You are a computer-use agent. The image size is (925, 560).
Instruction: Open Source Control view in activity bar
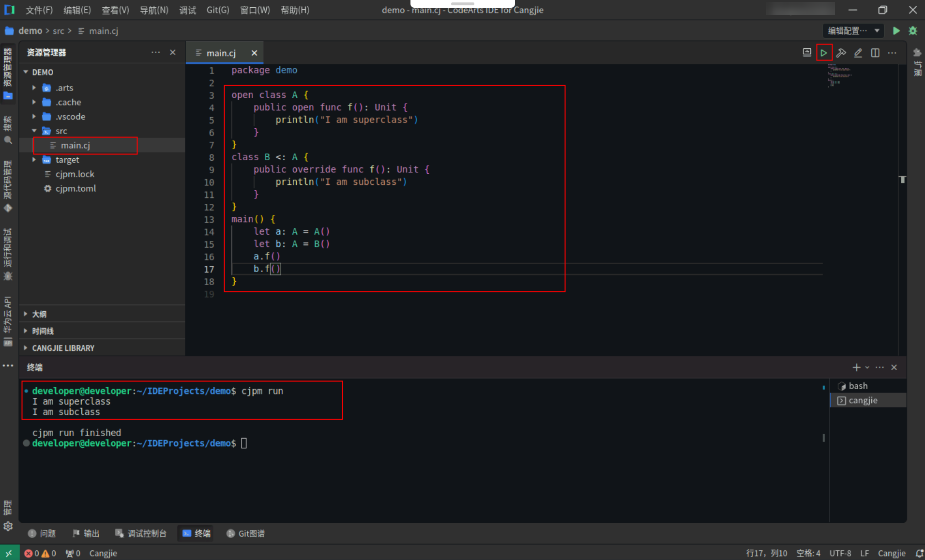(8, 186)
